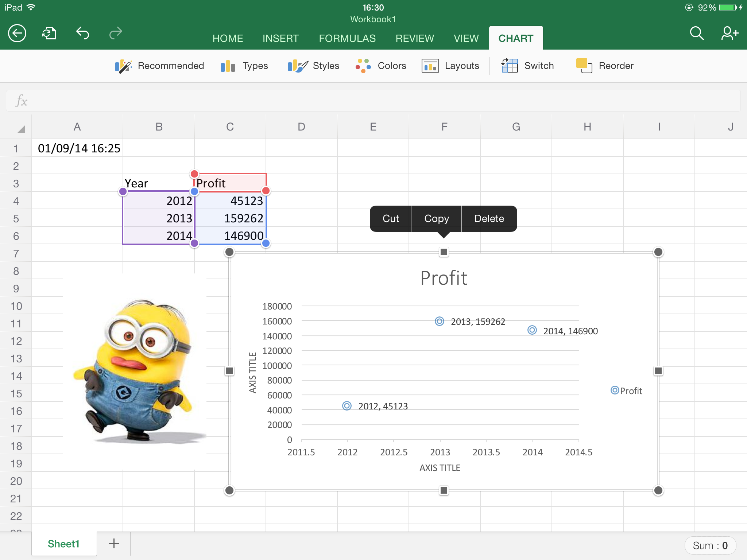Tap the share add-person icon

[x=730, y=33]
